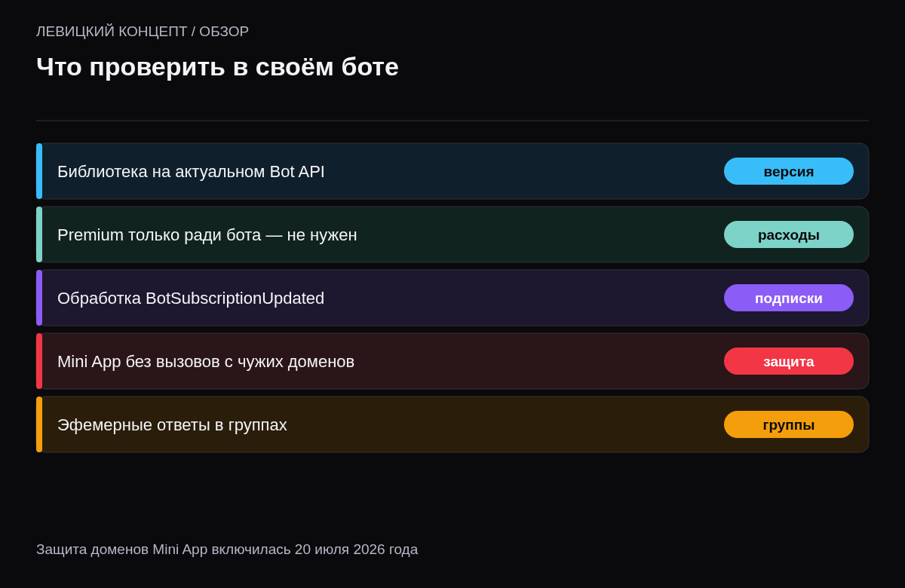
Task: Select 'Библиотека на актуальном Bot API' text
Action: (x=191, y=172)
